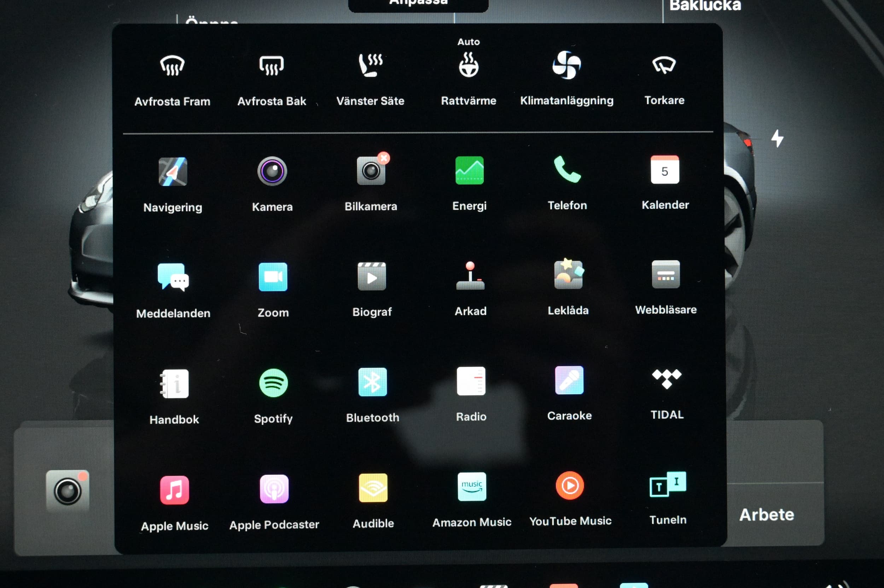
Task: Launch the TuneIn app
Action: click(668, 484)
